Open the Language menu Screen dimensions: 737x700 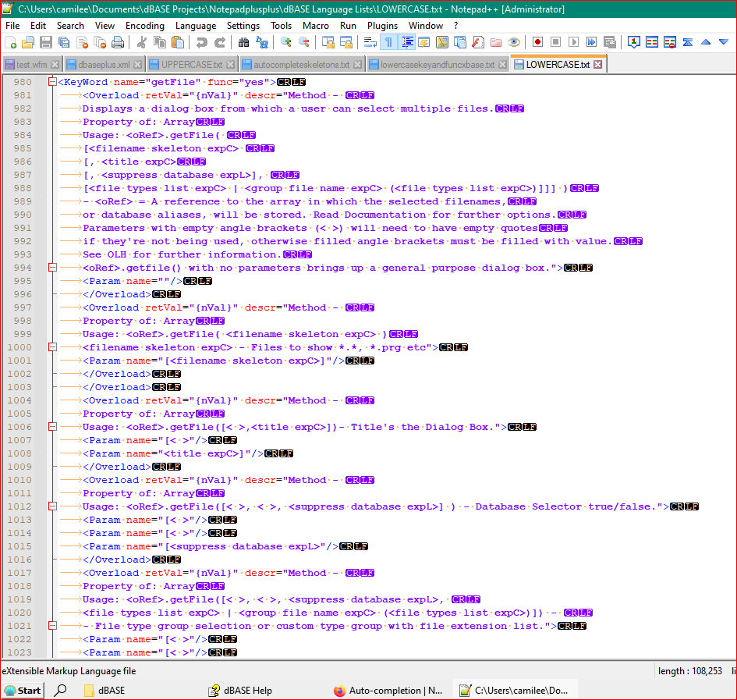pos(196,26)
